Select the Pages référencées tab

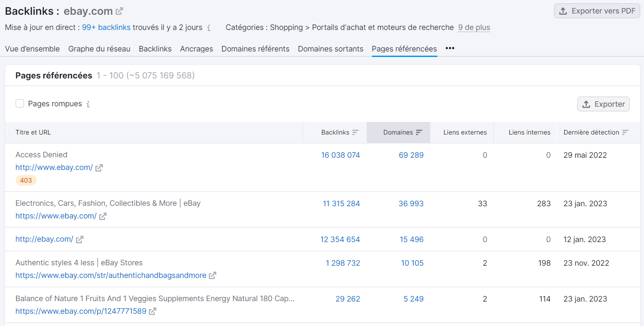tap(404, 49)
